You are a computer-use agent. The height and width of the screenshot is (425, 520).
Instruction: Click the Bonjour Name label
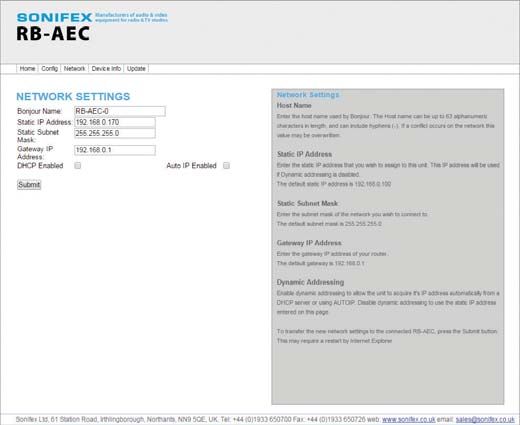[39, 111]
